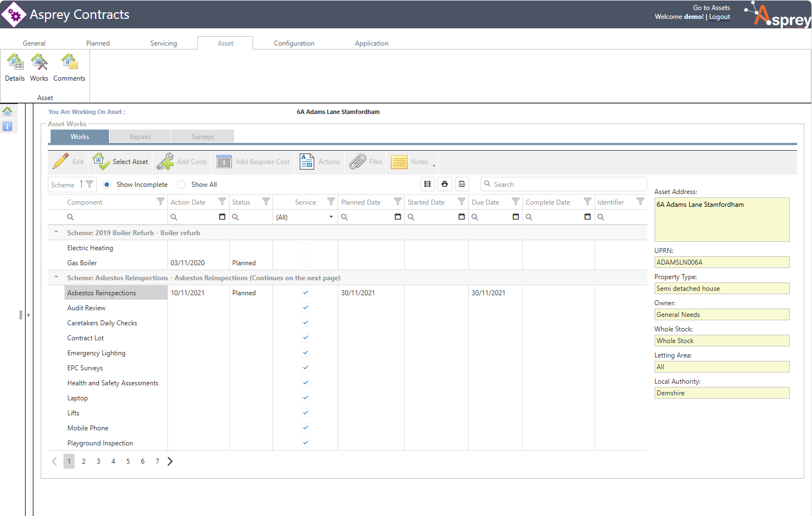Toggle Service checkbox for EPC Surveys
The image size is (812, 516).
(305, 368)
